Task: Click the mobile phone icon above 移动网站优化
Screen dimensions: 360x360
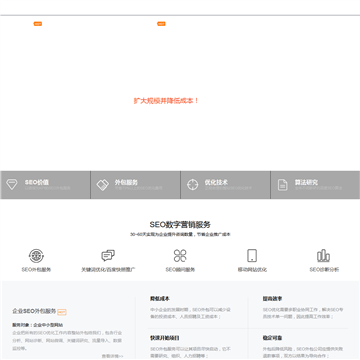Action: pyautogui.click(x=252, y=256)
